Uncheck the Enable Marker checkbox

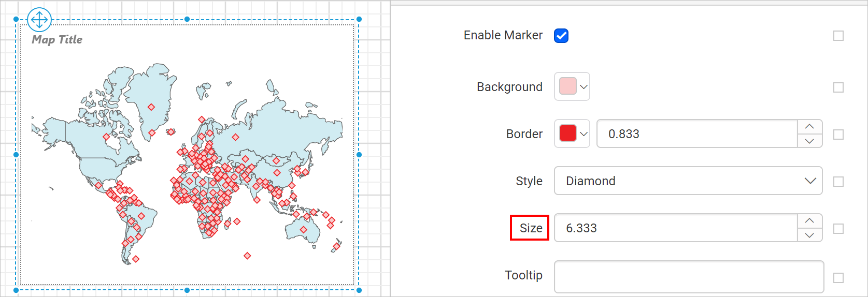point(561,36)
